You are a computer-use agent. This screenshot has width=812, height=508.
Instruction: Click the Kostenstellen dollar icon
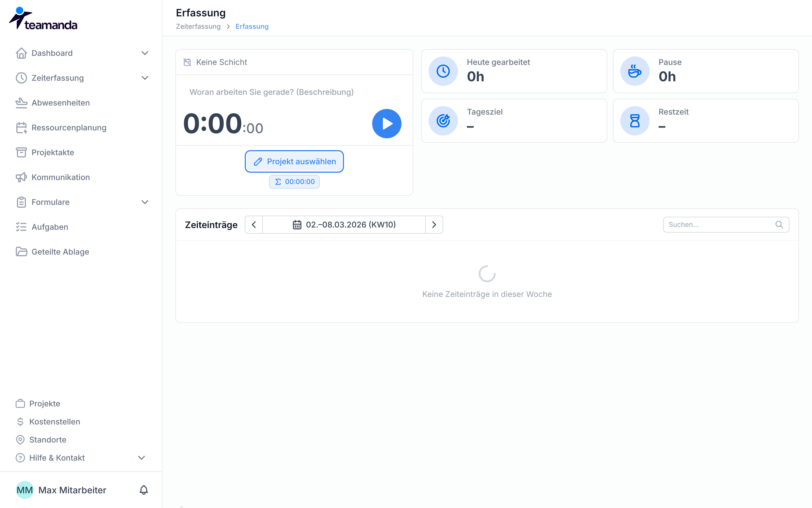[x=20, y=422]
